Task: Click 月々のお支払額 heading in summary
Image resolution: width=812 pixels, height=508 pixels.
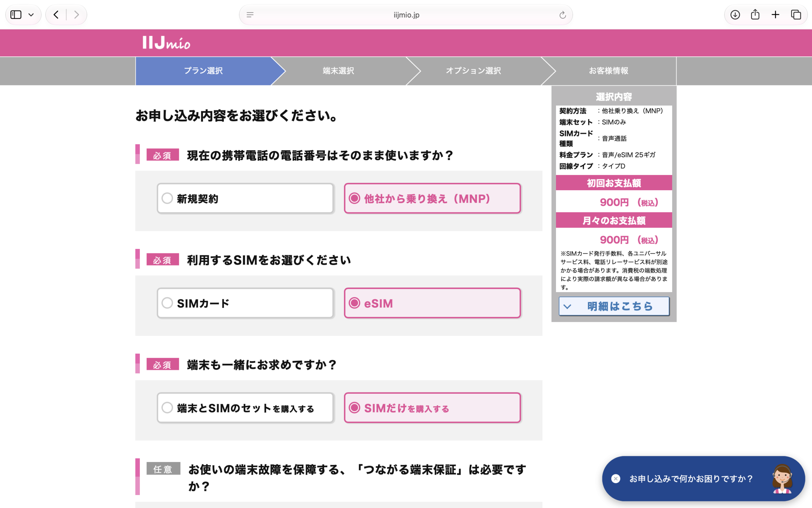Action: 614,220
